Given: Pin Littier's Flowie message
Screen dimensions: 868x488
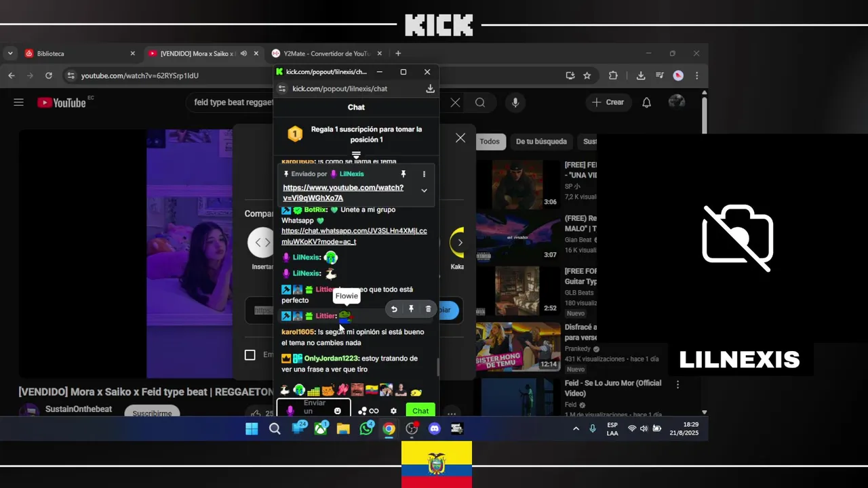Looking at the screenshot, I should tap(411, 309).
